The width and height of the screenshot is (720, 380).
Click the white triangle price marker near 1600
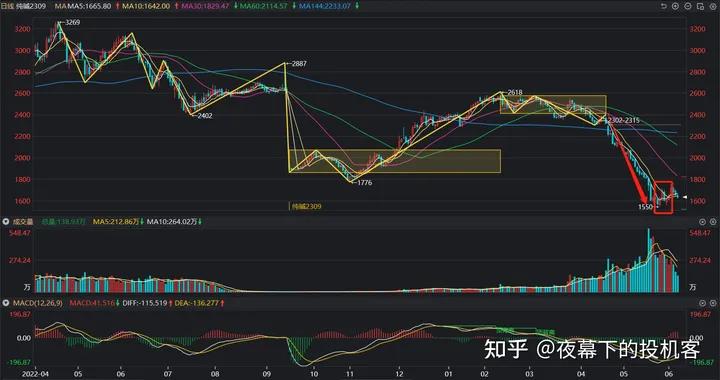click(x=684, y=197)
